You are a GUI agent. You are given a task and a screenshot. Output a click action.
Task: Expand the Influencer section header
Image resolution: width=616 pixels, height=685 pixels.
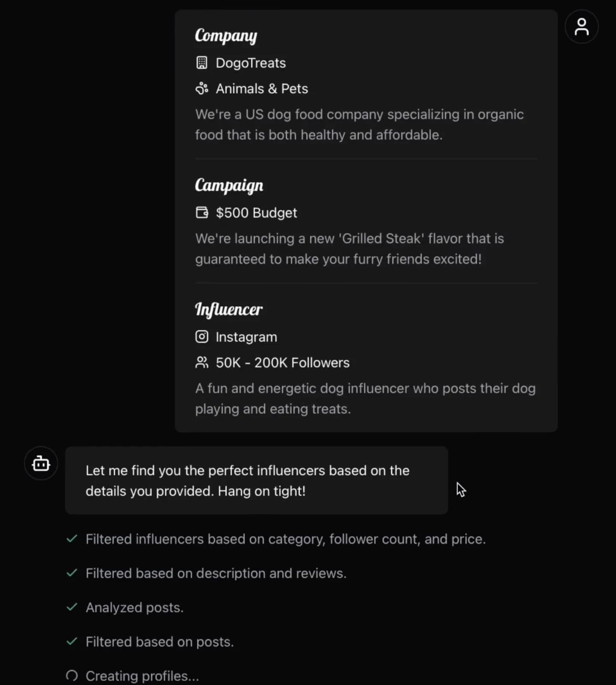[229, 310]
